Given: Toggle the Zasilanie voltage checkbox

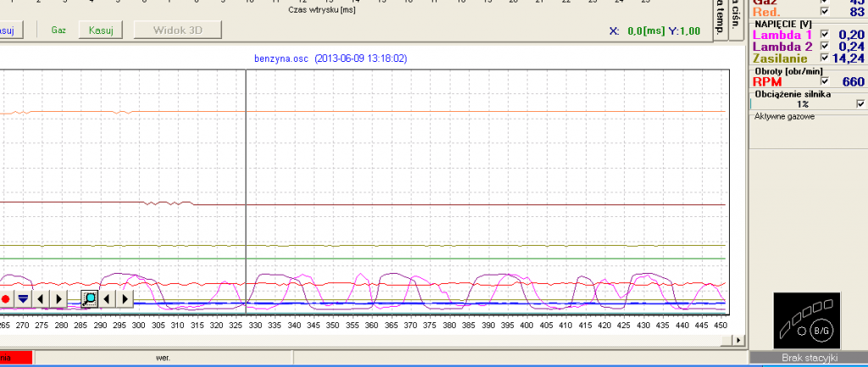Looking at the screenshot, I should (825, 58).
